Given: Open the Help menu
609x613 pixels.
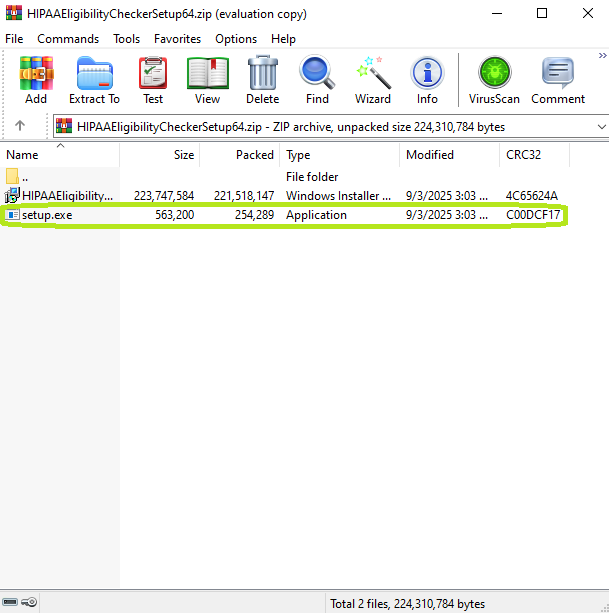Looking at the screenshot, I should click(283, 39).
